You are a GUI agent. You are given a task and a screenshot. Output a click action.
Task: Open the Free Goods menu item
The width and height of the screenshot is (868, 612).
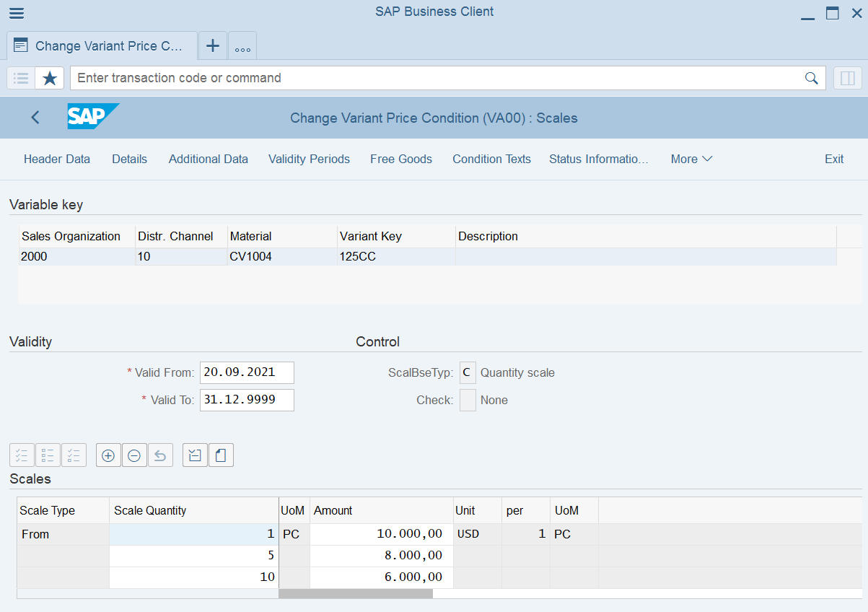[401, 159]
